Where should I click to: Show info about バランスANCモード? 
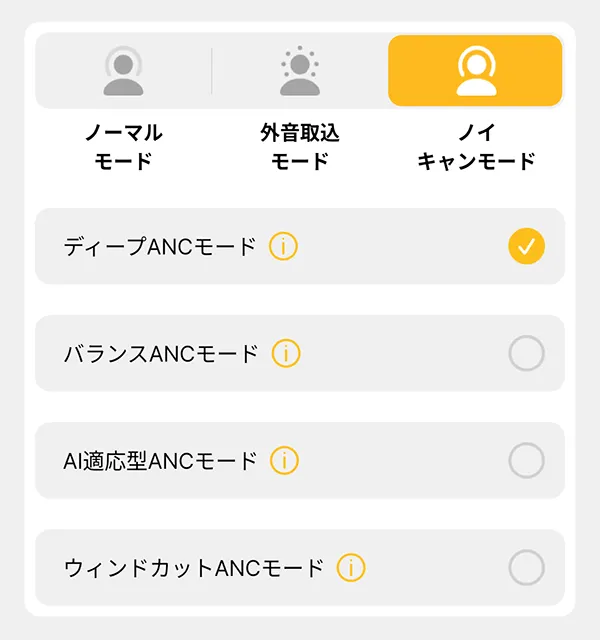pyautogui.click(x=286, y=353)
